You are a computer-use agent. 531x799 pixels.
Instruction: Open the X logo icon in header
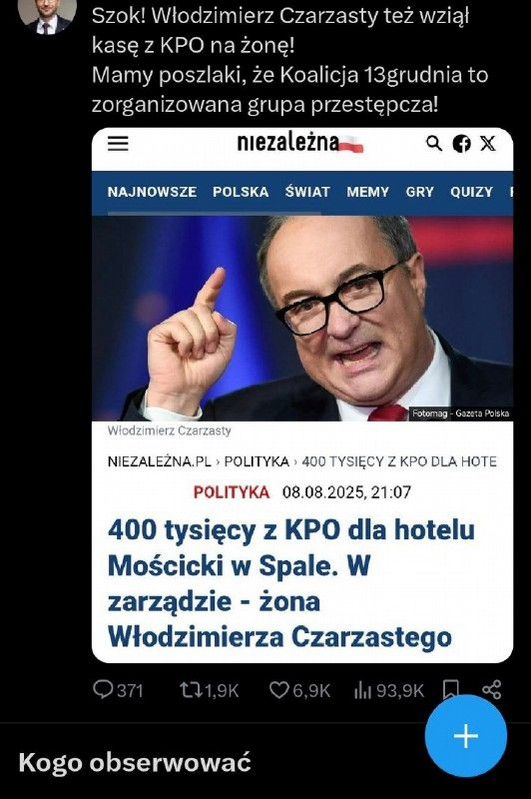pos(488,144)
